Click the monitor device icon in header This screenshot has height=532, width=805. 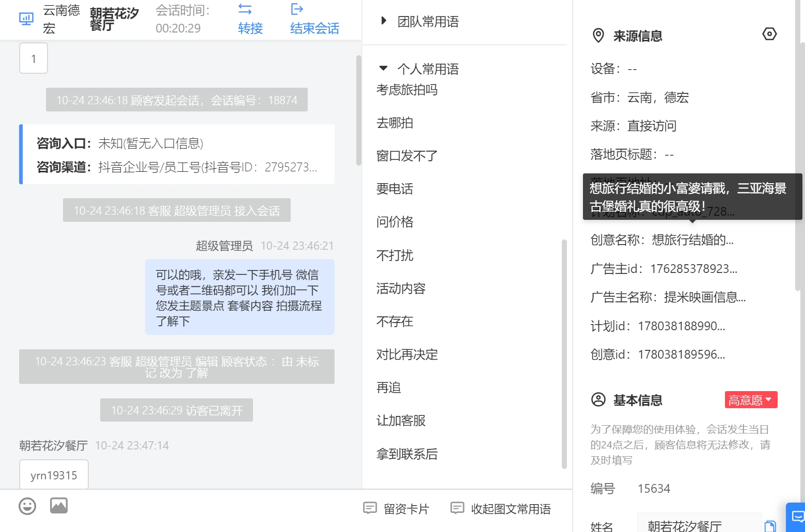(x=26, y=19)
